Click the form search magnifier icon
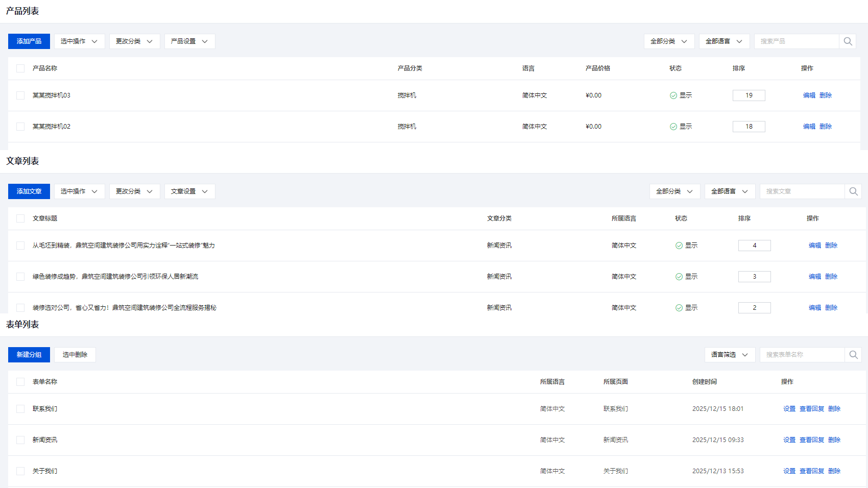The width and height of the screenshot is (868, 488). pyautogui.click(x=853, y=355)
